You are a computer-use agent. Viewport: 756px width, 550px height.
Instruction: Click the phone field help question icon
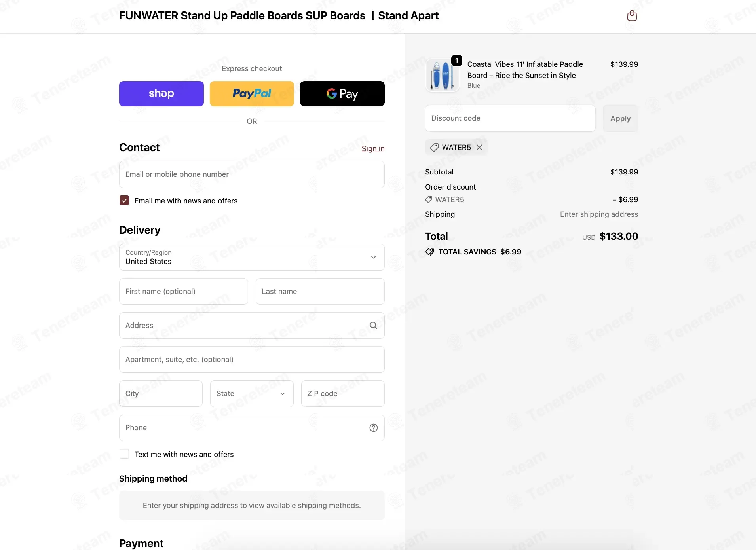pos(373,428)
